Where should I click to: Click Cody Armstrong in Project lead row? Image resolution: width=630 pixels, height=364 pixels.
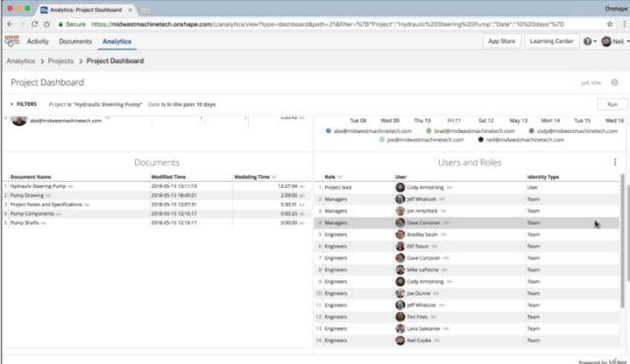point(425,188)
